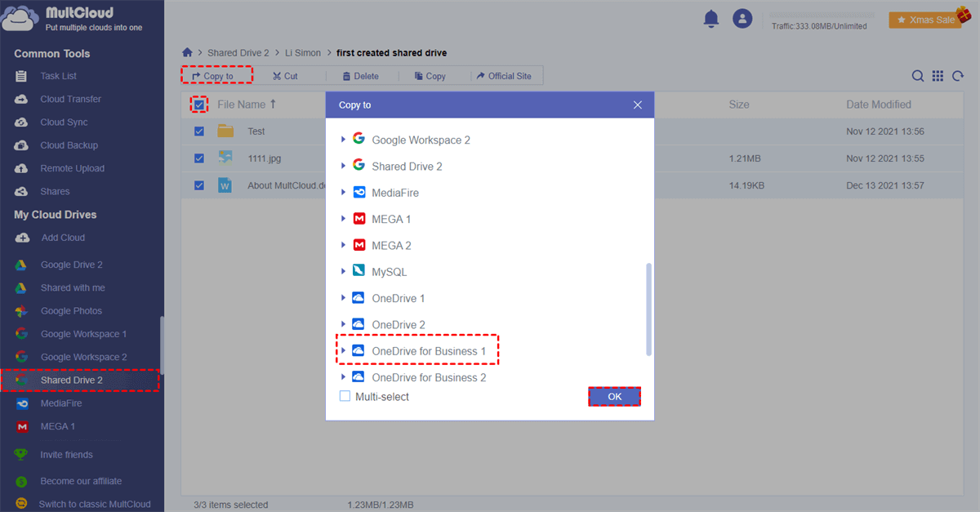Open Cloud Backup tool
This screenshot has height=512, width=980.
click(69, 145)
